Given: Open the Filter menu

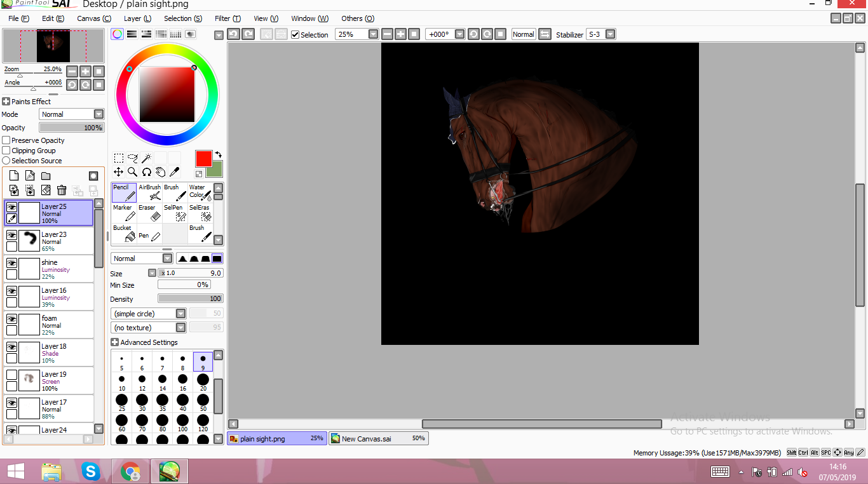Looking at the screenshot, I should click(227, 18).
